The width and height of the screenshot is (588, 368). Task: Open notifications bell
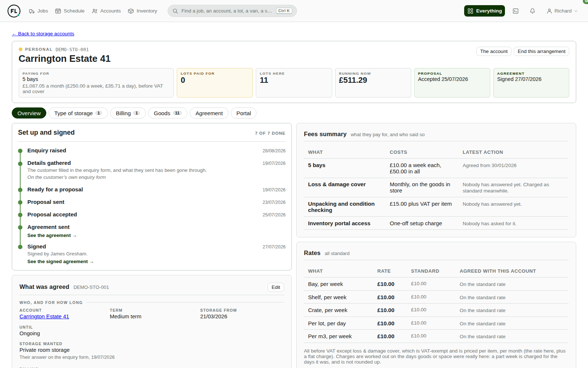click(x=533, y=11)
